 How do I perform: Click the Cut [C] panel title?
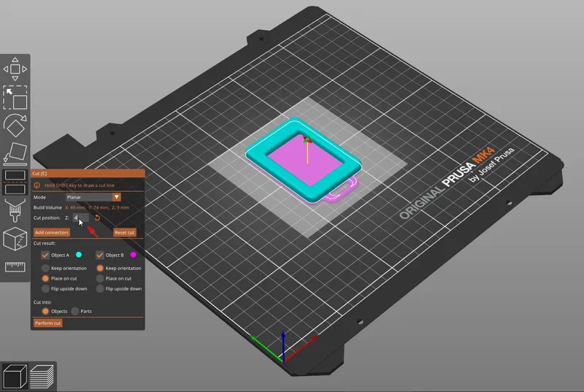click(39, 174)
